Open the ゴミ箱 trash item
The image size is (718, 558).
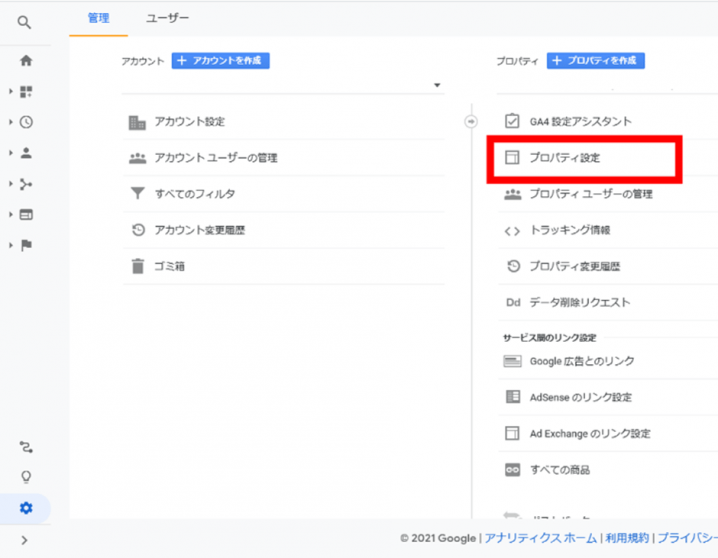[169, 267]
